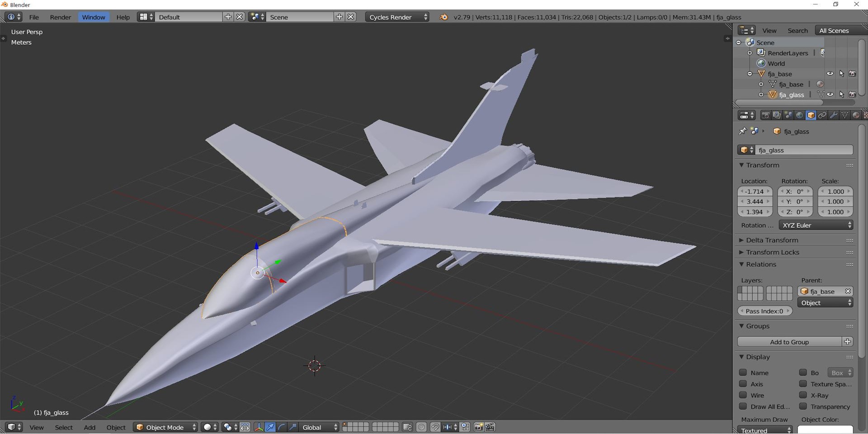Open the Modifiers tab (wrench icon)
Screen dimensions: 868x434
tap(834, 115)
